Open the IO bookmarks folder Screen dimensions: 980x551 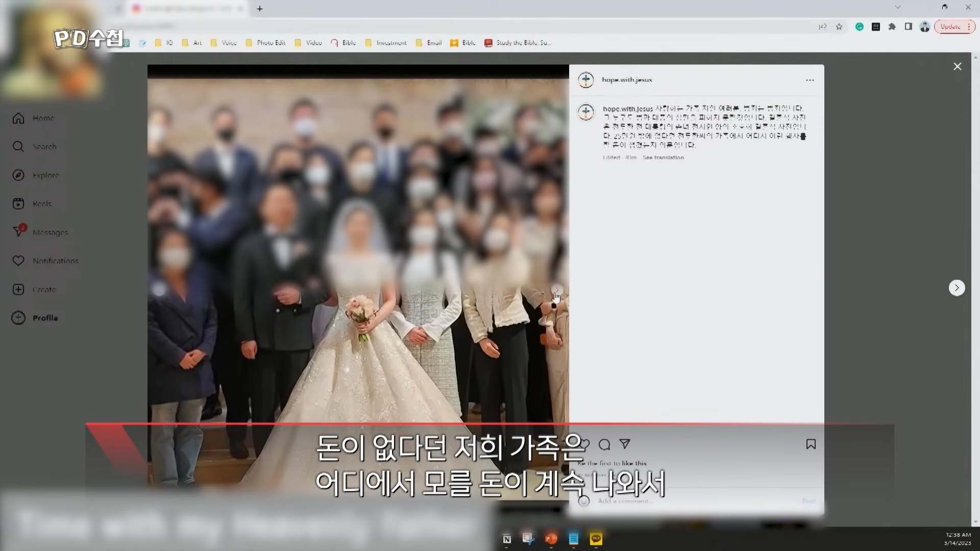164,43
